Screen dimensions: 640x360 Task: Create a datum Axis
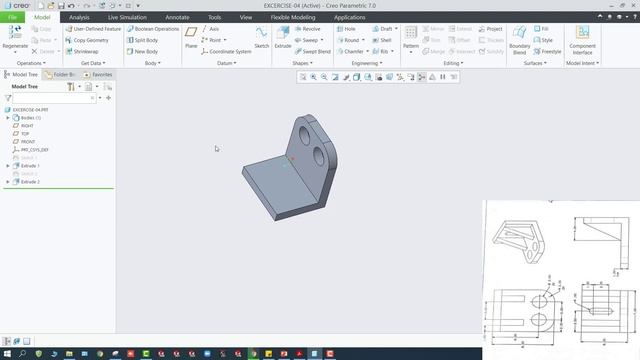(x=210, y=29)
